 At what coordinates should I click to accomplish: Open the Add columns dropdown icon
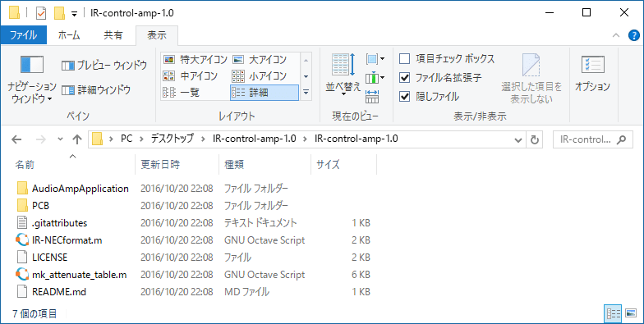point(375,77)
